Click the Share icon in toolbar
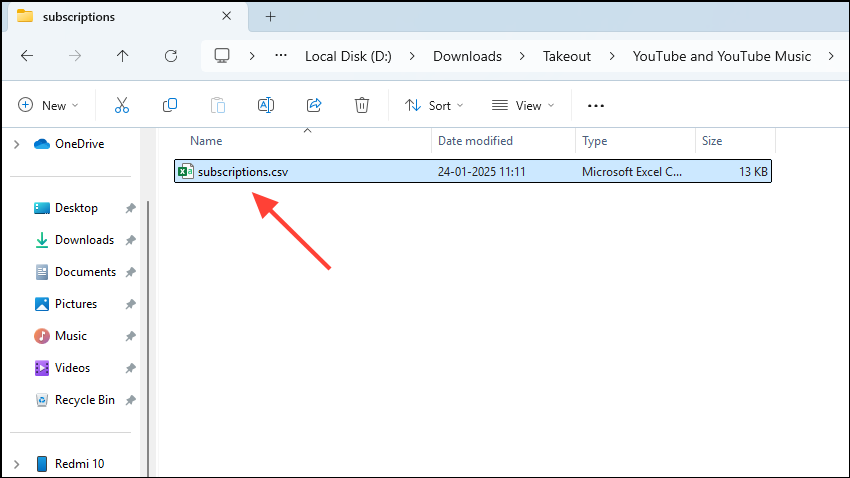This screenshot has height=478, width=850. click(x=314, y=105)
